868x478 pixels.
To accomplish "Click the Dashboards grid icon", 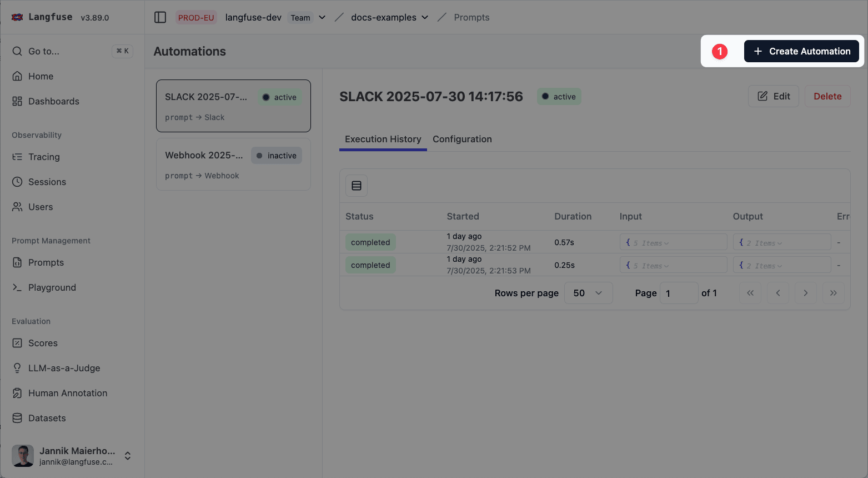I will tap(17, 101).
